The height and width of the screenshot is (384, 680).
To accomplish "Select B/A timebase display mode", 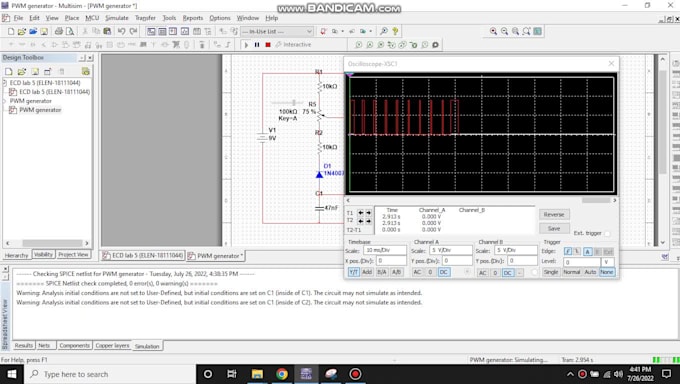I will click(x=382, y=272).
